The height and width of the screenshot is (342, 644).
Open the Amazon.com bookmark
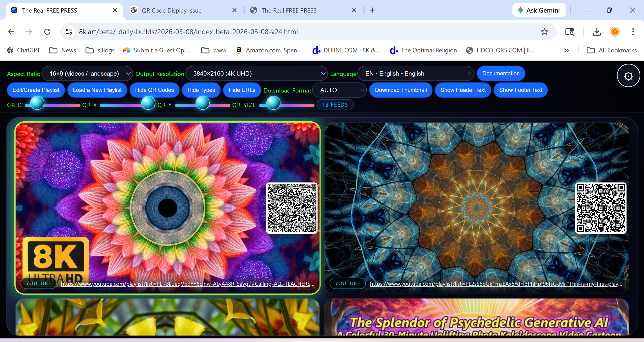pos(269,50)
